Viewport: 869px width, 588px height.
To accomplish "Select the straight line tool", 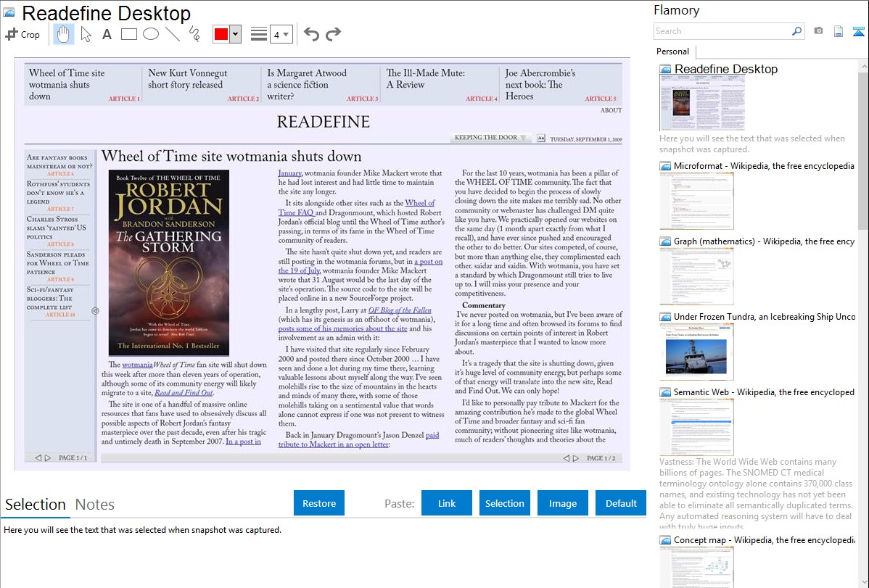I will click(173, 34).
